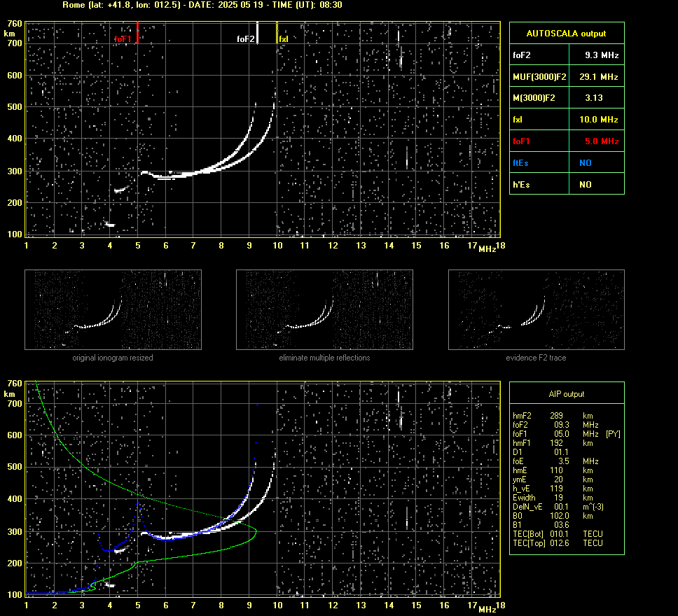The image size is (678, 616).
Task: Click the TEC[Bot] 010.1 TECU row
Action: tap(558, 534)
